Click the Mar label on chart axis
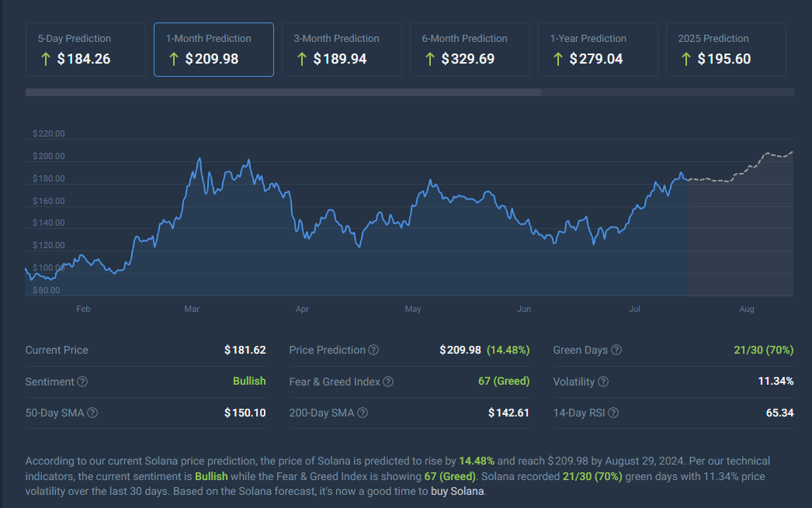 [x=192, y=309]
